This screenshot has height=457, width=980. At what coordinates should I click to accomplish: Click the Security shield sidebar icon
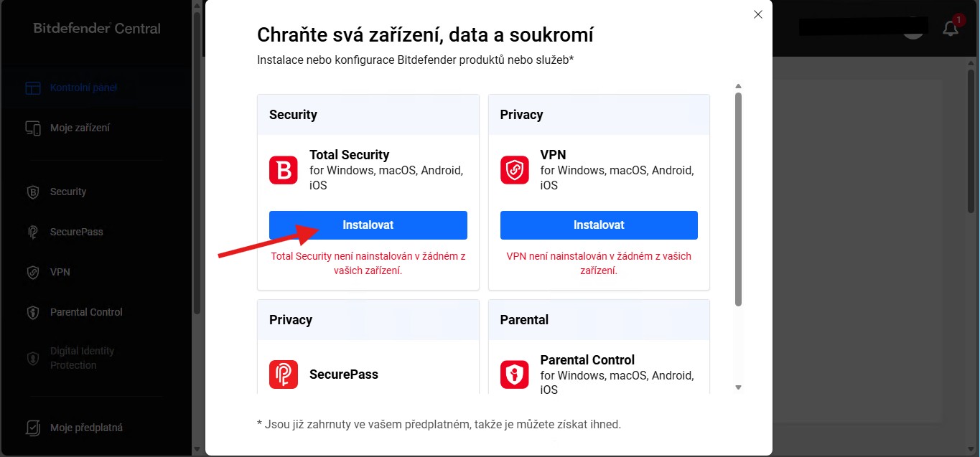pyautogui.click(x=33, y=192)
